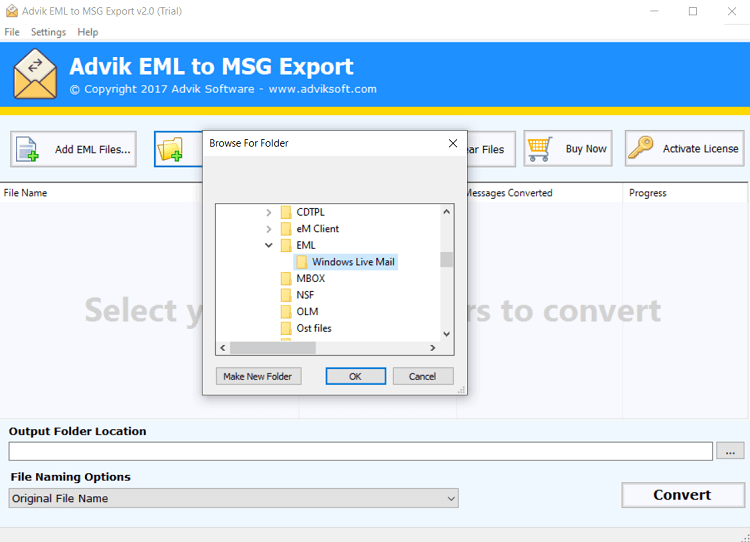Click the Buy Now cart button
The image size is (750, 542).
coord(568,149)
